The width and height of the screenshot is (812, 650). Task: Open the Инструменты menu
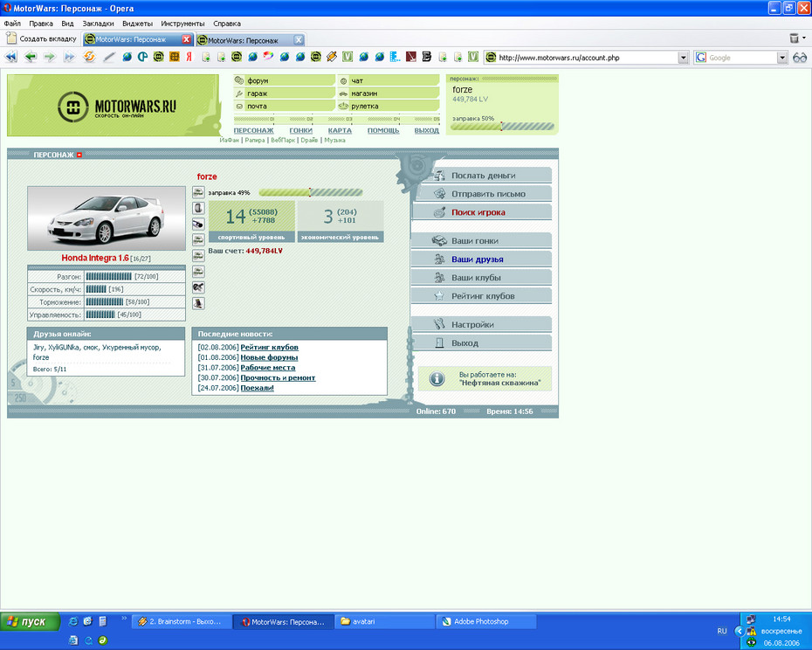(182, 24)
